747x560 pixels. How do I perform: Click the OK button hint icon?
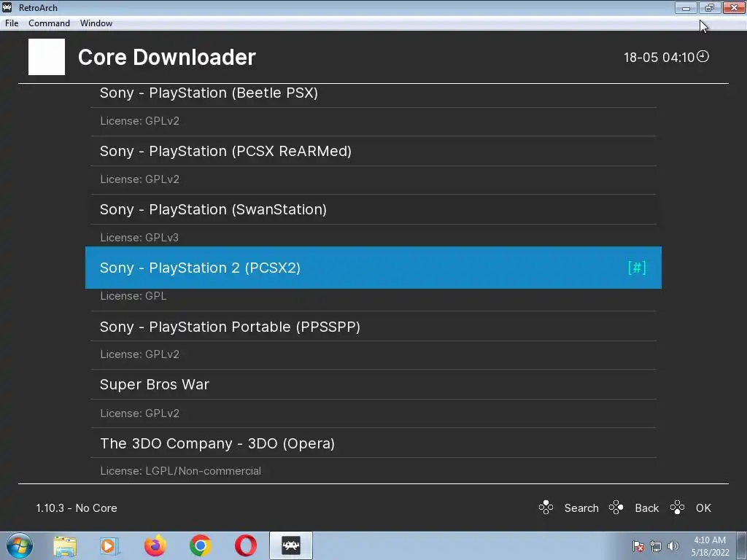pos(677,507)
